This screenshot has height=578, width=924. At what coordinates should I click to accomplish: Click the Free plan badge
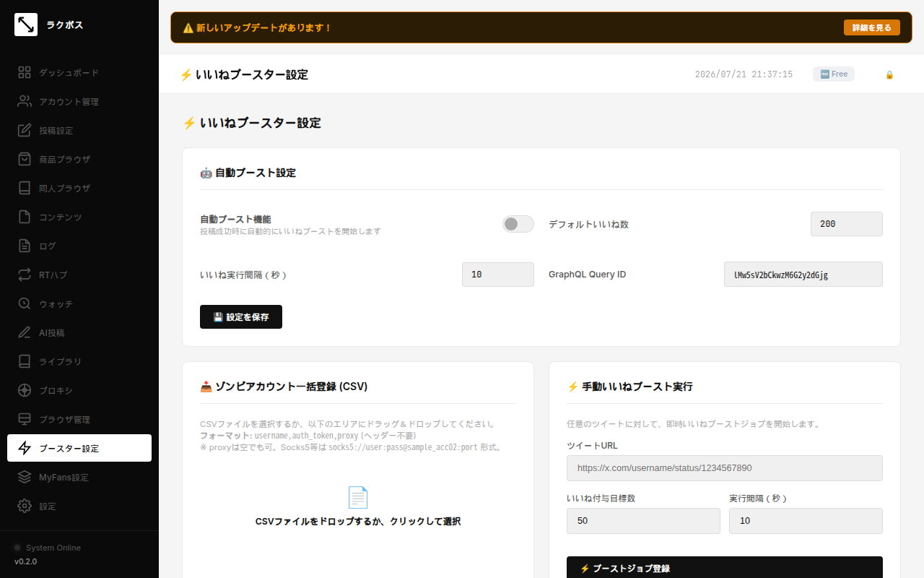click(x=834, y=74)
